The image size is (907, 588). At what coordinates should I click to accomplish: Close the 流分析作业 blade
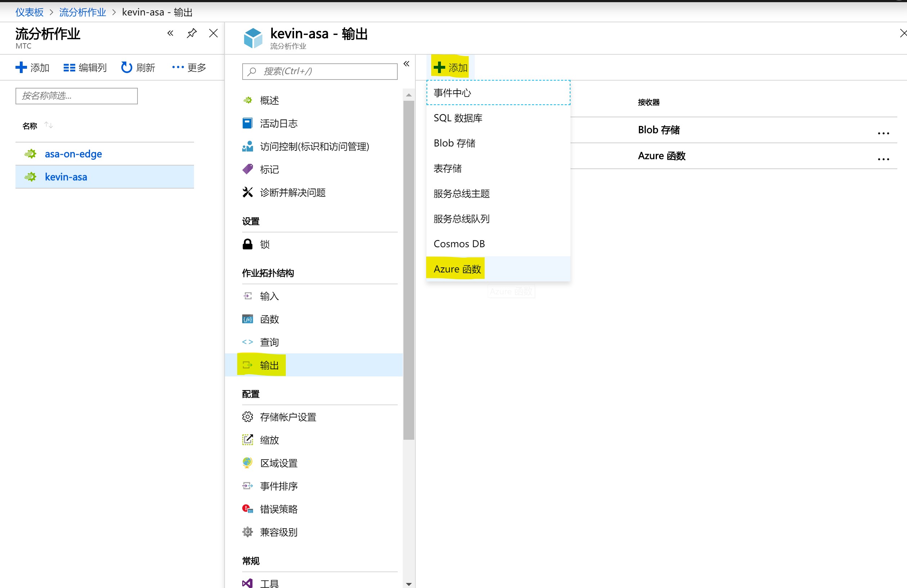point(213,33)
